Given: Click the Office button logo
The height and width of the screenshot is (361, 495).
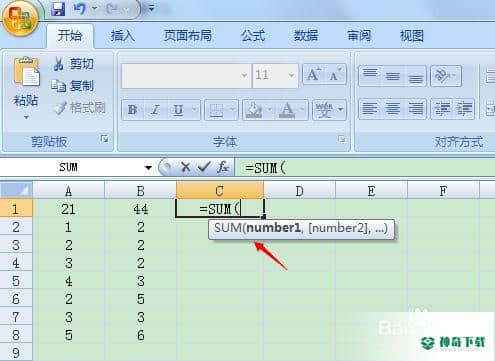Looking at the screenshot, I should click(x=20, y=18).
